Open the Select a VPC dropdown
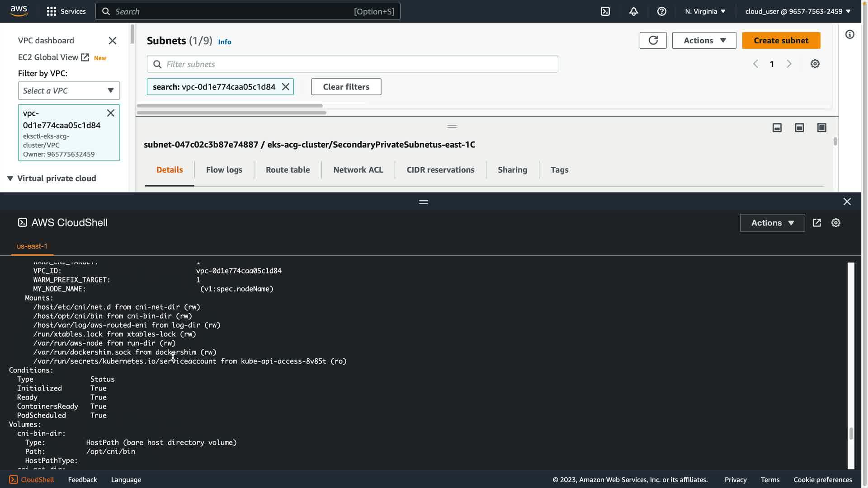Screen dimensions: 868x488 click(69, 90)
